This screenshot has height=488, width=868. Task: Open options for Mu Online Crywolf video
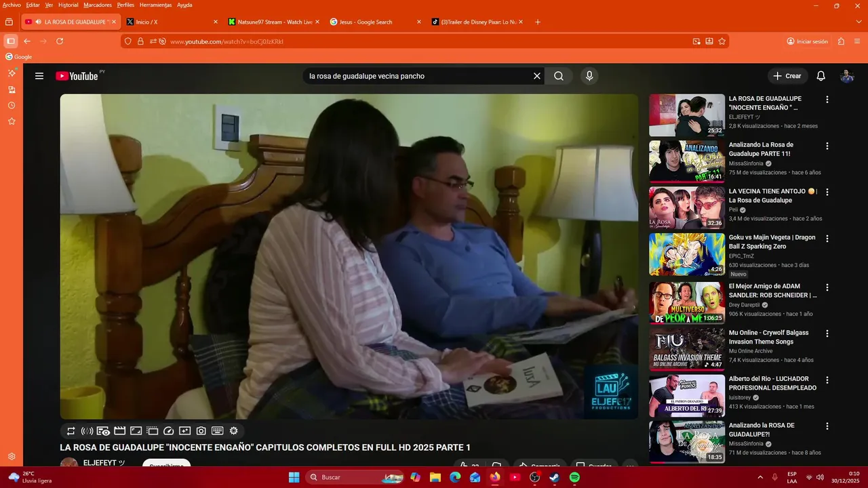[827, 333]
